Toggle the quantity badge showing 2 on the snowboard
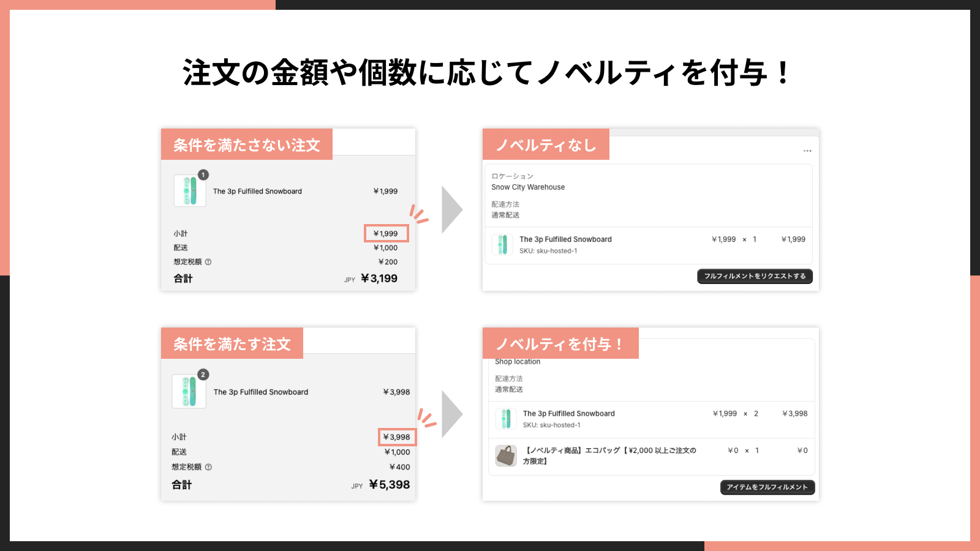Image resolution: width=980 pixels, height=551 pixels. pos(202,375)
